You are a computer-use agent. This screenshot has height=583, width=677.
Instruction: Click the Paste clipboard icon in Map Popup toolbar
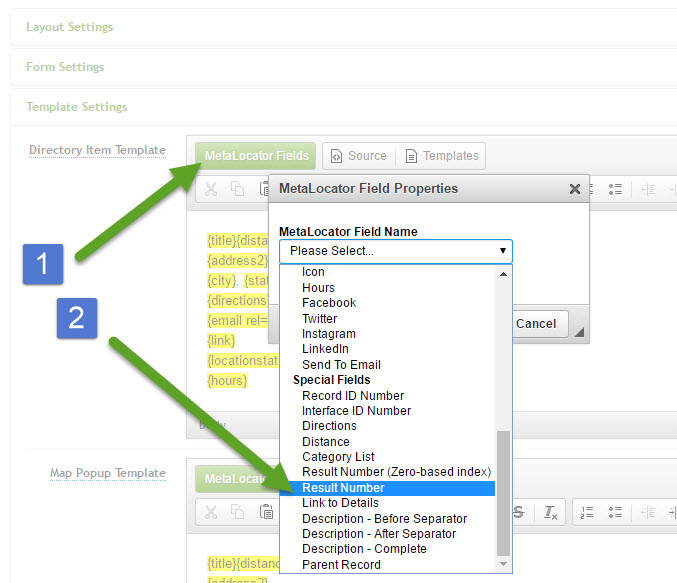(266, 512)
